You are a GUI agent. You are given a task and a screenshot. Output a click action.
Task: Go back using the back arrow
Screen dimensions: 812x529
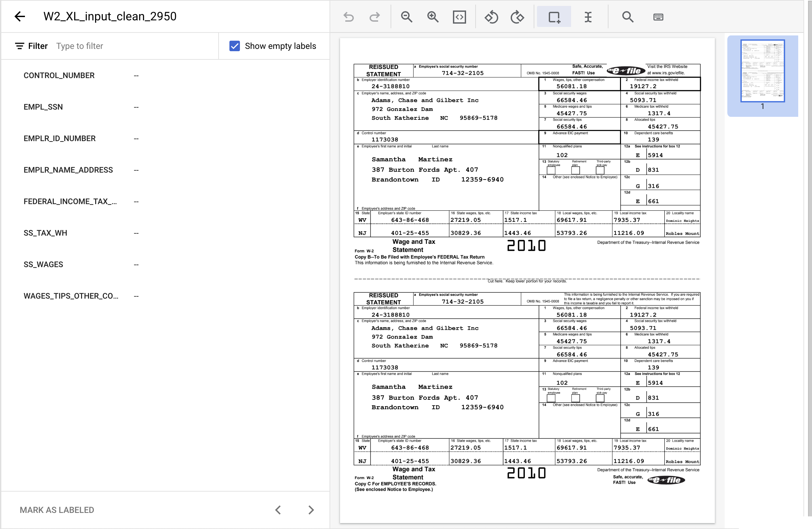tap(19, 16)
